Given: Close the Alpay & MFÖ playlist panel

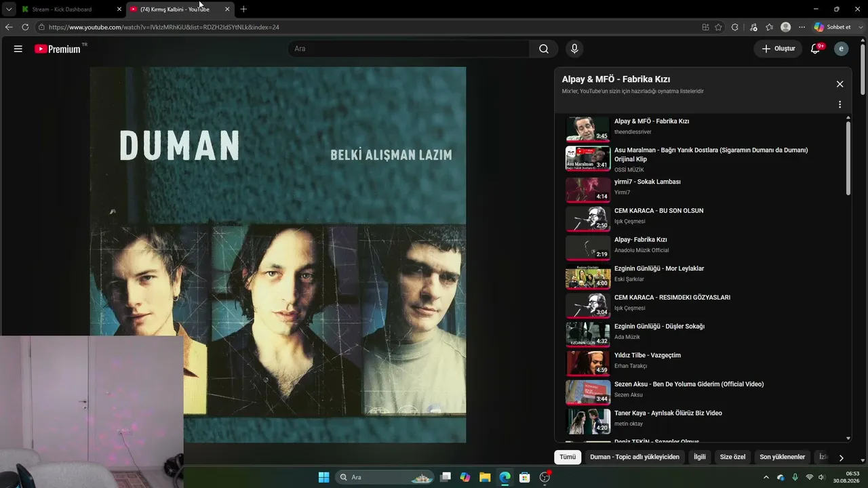Looking at the screenshot, I should click(x=840, y=84).
